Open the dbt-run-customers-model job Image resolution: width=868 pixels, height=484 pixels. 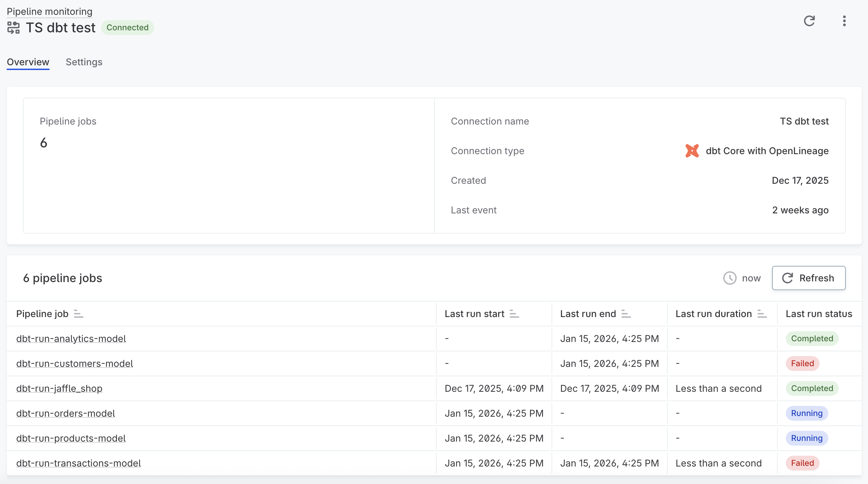(74, 364)
